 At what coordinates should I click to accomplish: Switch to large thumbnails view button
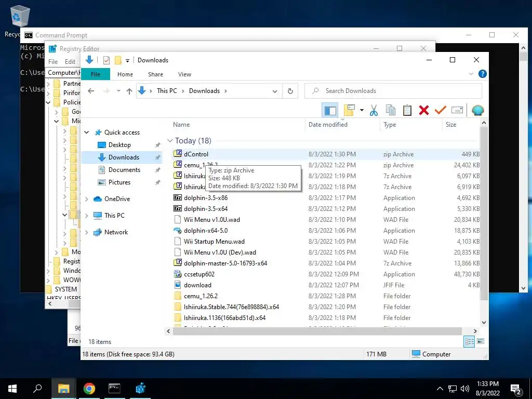(481, 342)
